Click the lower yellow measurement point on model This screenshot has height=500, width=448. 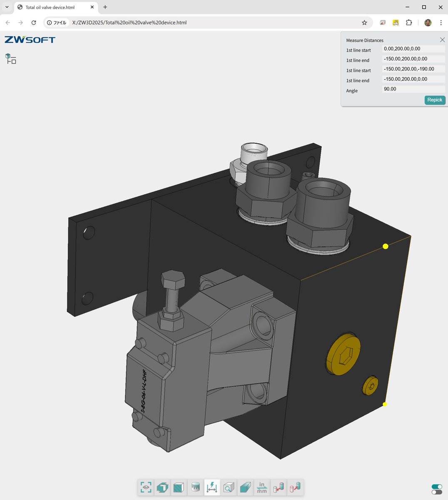tap(385, 404)
